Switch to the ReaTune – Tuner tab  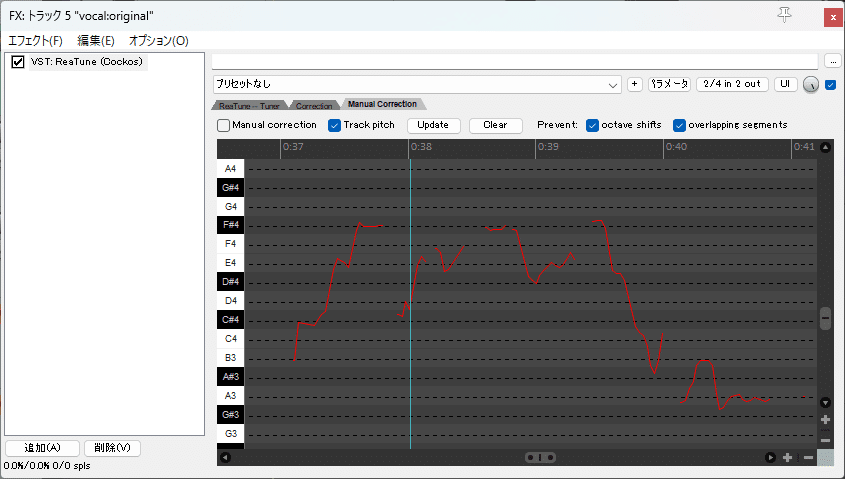pyautogui.click(x=249, y=106)
